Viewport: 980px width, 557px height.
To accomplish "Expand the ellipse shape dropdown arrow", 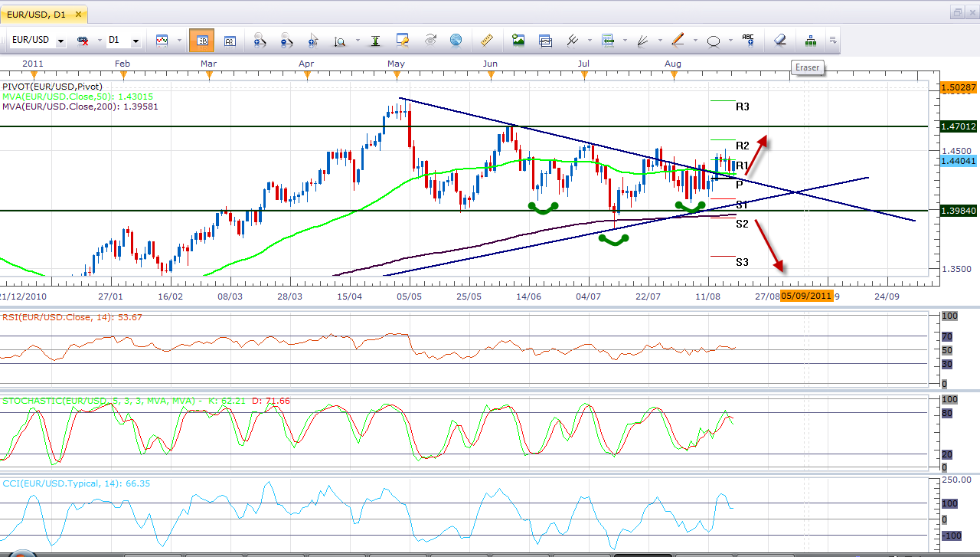I will click(x=730, y=41).
